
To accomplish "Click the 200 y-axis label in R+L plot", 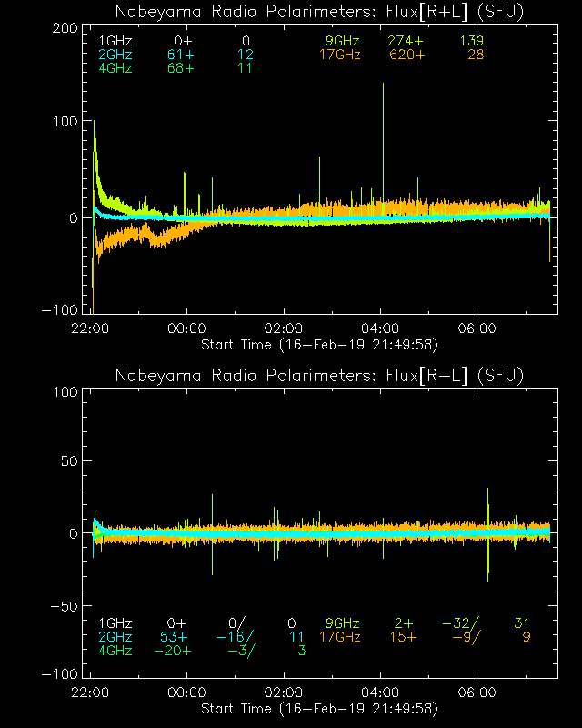I will [x=65, y=28].
